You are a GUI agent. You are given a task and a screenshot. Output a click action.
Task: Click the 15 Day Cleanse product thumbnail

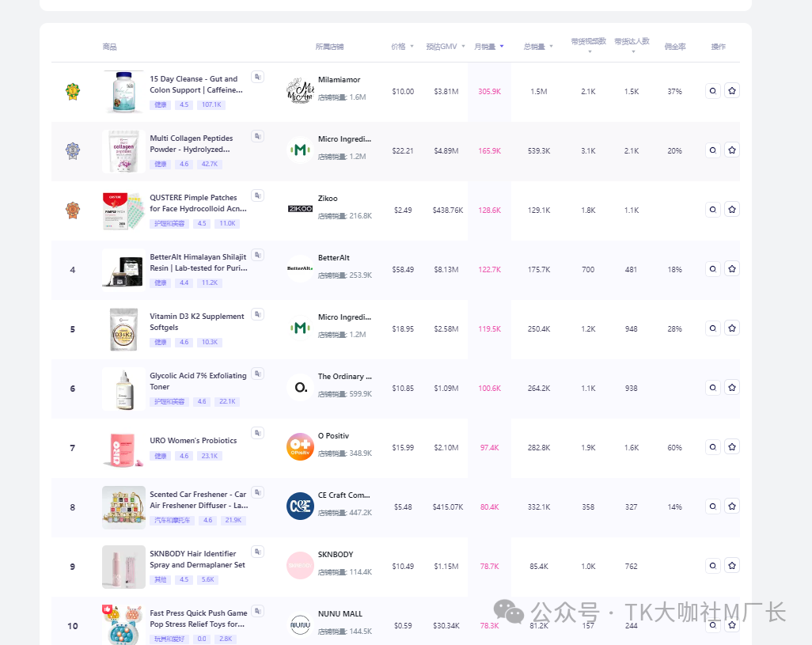click(x=124, y=91)
